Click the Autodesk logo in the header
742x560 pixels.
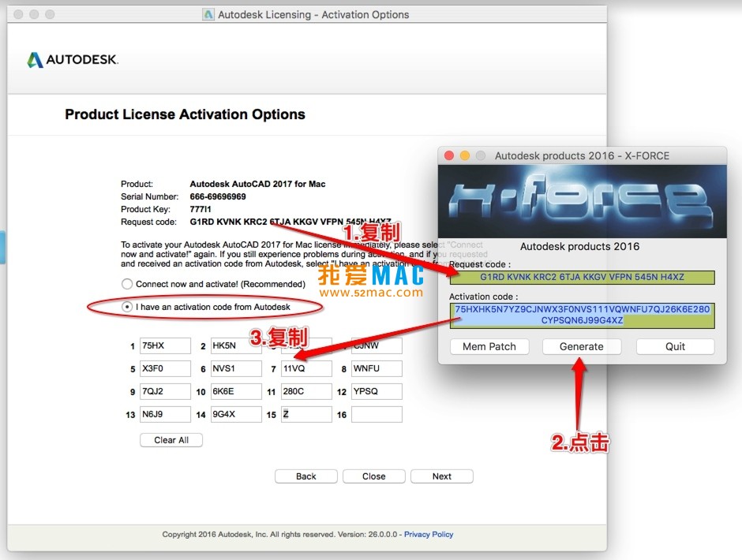tap(73, 60)
